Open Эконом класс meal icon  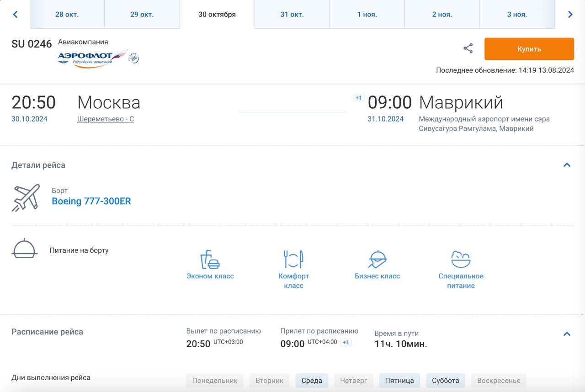coord(210,260)
